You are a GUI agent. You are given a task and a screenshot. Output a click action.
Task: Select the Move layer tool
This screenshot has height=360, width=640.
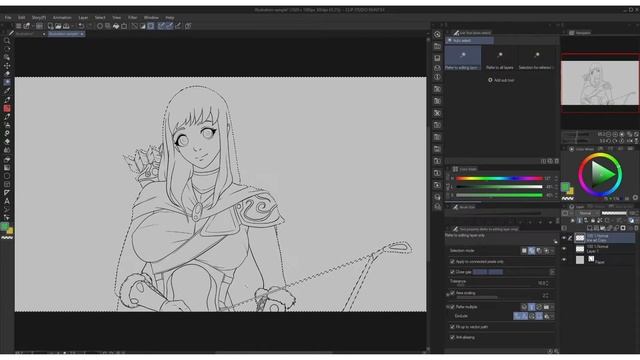click(7, 66)
